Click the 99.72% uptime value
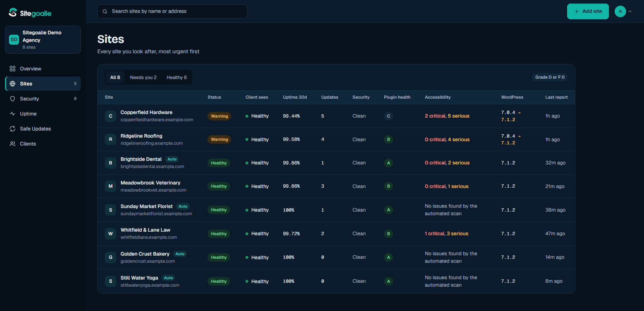This screenshot has width=644, height=311. (291, 233)
